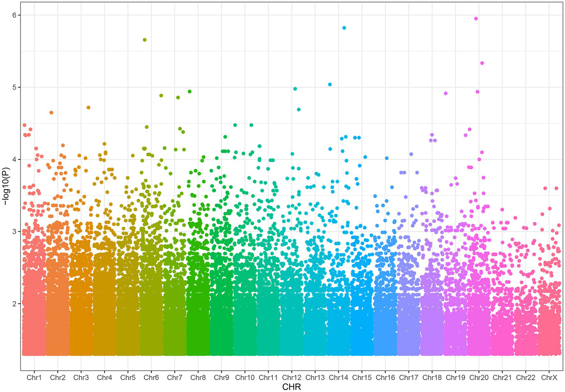Click the highest data point on Chr20
This screenshot has width=565, height=392.
[x=476, y=18]
